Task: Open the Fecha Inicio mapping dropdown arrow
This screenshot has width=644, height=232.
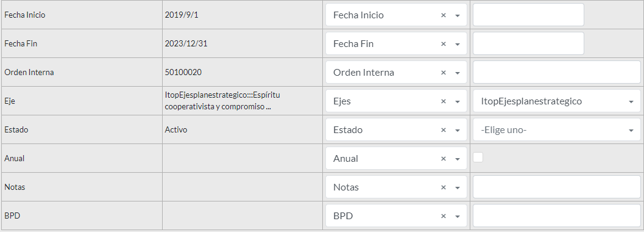Action: point(458,16)
